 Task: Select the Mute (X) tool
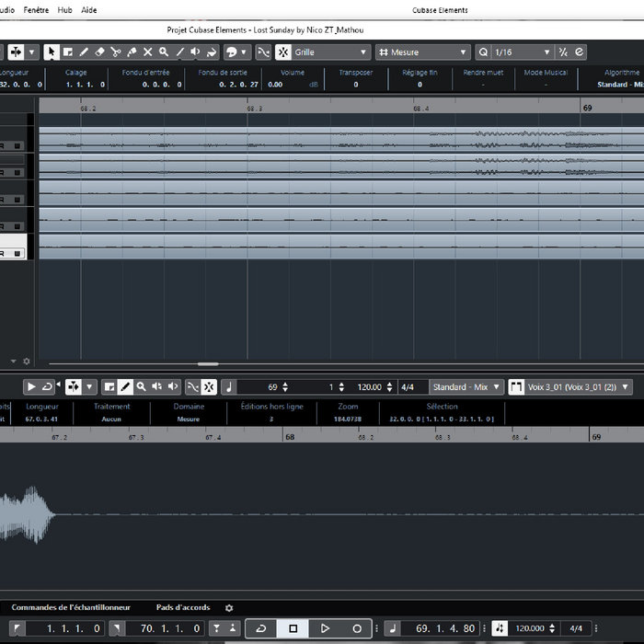(x=147, y=52)
